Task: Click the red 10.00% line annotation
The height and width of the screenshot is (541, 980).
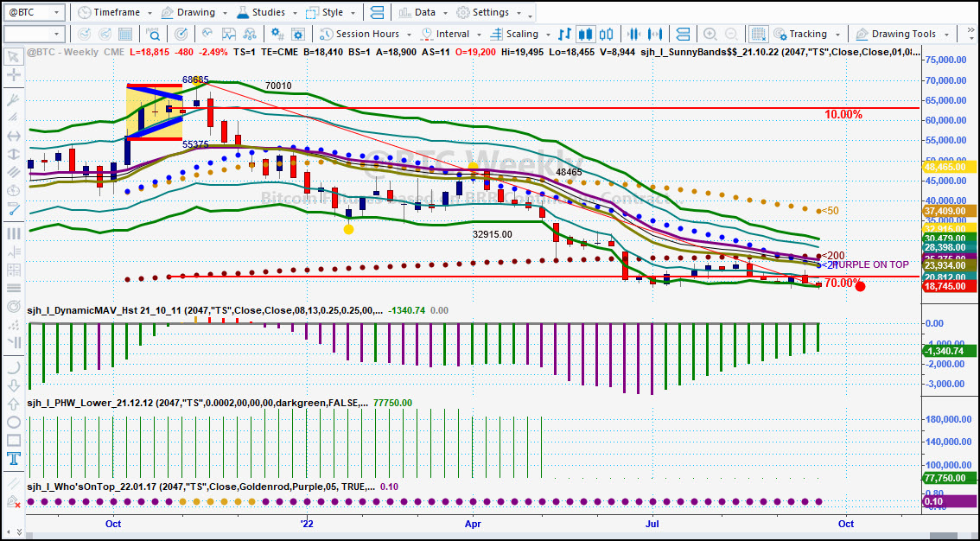Action: tap(843, 115)
